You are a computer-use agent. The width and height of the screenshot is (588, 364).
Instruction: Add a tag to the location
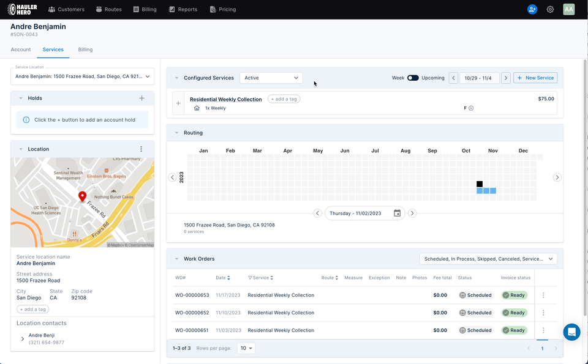(x=32, y=310)
